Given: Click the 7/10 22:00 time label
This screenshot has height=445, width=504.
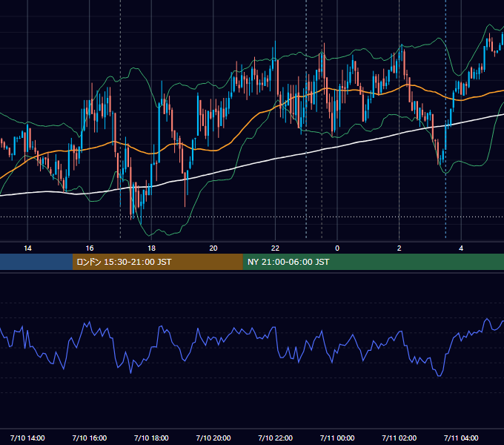Looking at the screenshot, I should click(276, 438).
